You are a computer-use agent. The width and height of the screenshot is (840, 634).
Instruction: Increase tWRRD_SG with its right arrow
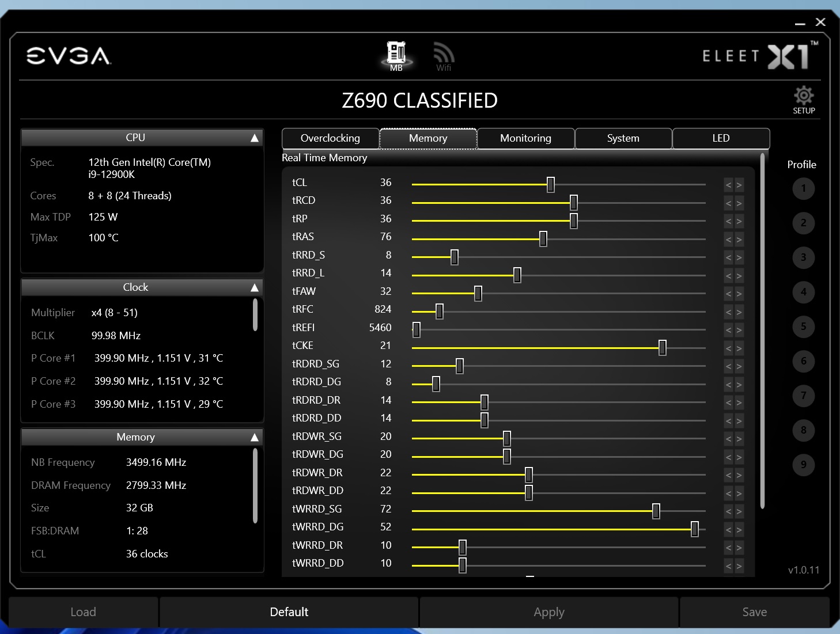coord(739,511)
